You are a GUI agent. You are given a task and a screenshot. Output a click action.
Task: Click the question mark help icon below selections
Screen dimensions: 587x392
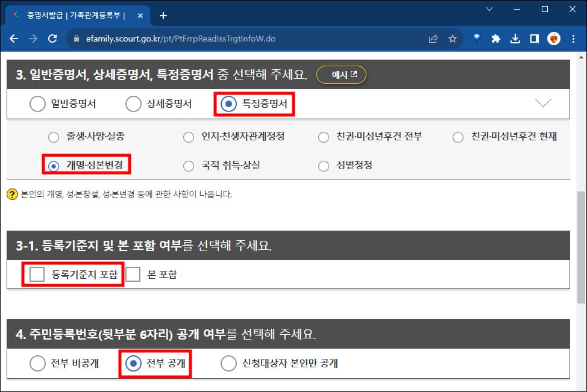coord(12,194)
